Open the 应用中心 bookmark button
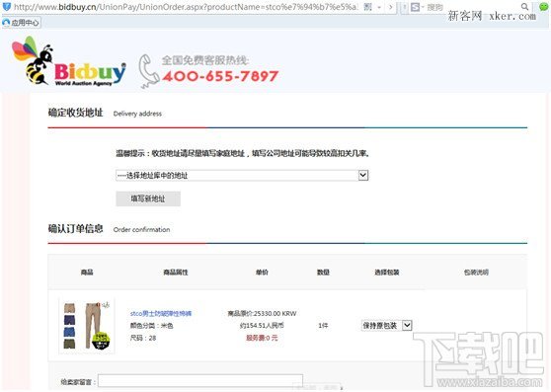Image resolution: width=551 pixels, height=392 pixels. pyautogui.click(x=21, y=23)
